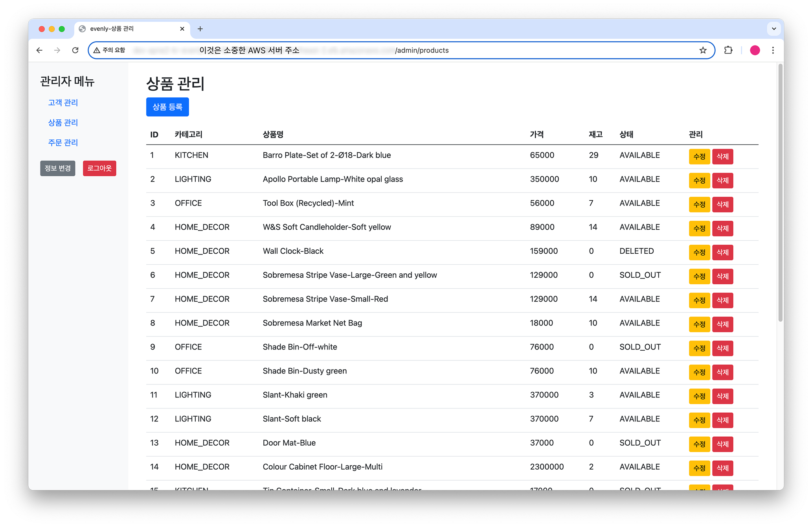Click 수정 for Tool Box (Recycled)-Mint

coord(699,204)
